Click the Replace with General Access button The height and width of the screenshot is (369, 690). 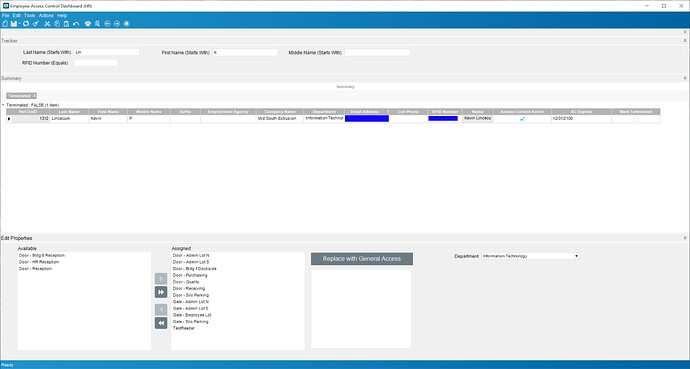point(362,259)
